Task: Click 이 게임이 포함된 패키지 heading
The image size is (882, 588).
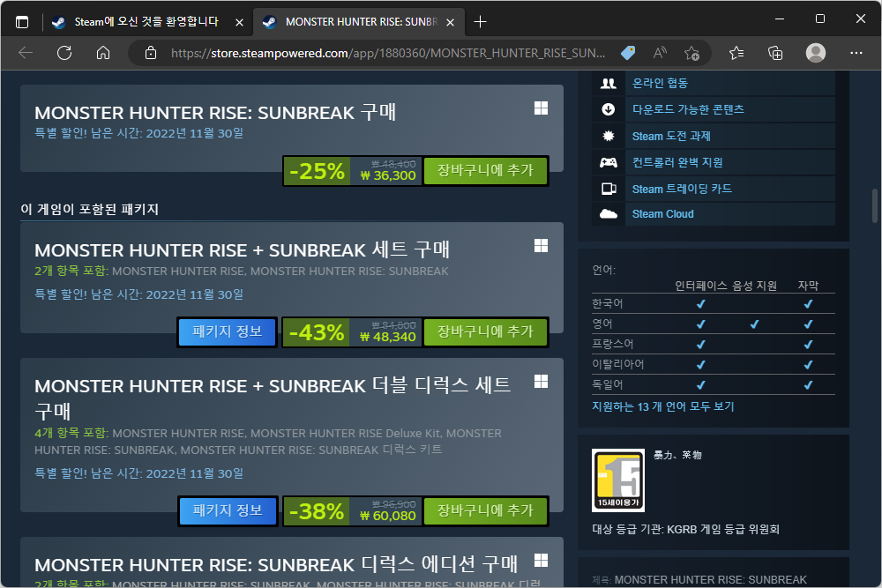Action: pyautogui.click(x=89, y=209)
